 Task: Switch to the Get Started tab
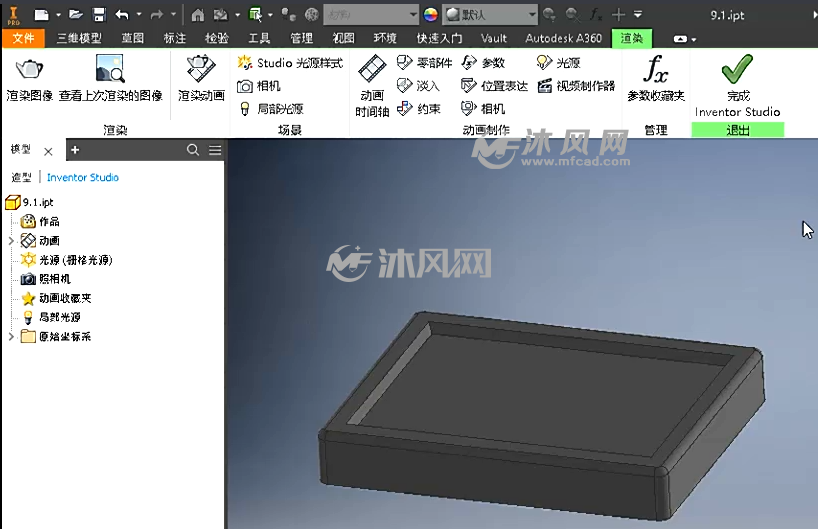tap(439, 38)
